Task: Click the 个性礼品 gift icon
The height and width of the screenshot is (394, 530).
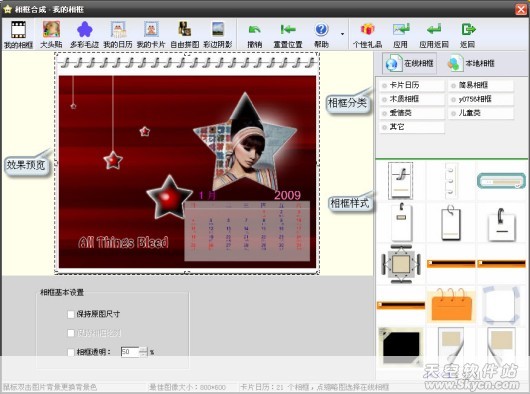Action: tap(367, 34)
